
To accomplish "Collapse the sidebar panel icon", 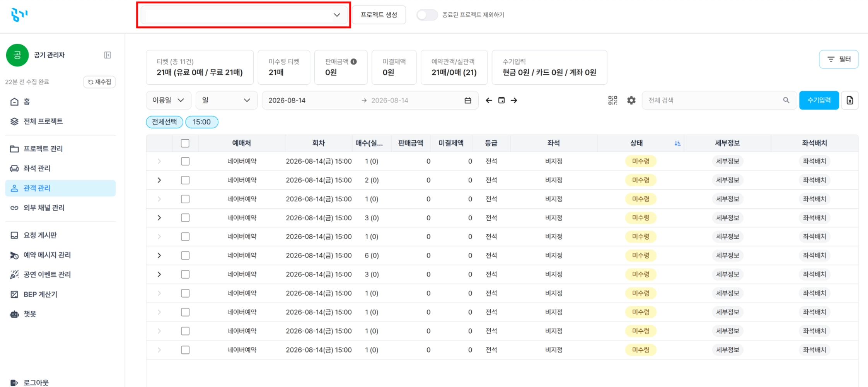I will (x=107, y=55).
